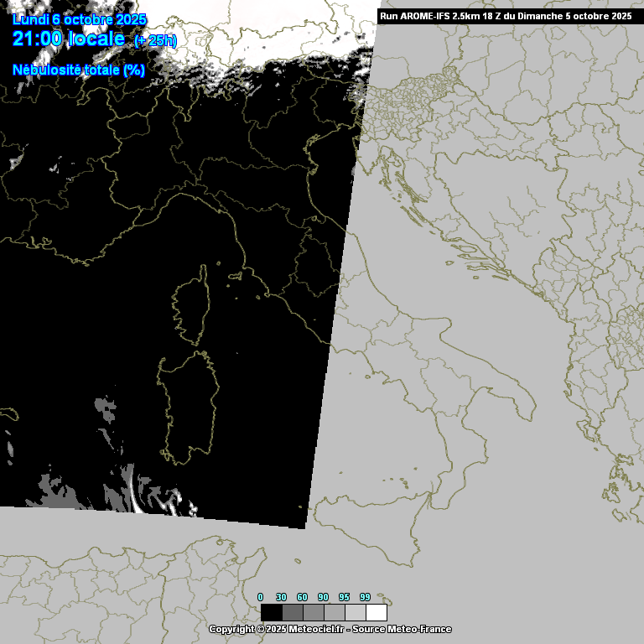Click the black 0% cloud cover legend swatch
644x644 pixels.
coord(271,612)
